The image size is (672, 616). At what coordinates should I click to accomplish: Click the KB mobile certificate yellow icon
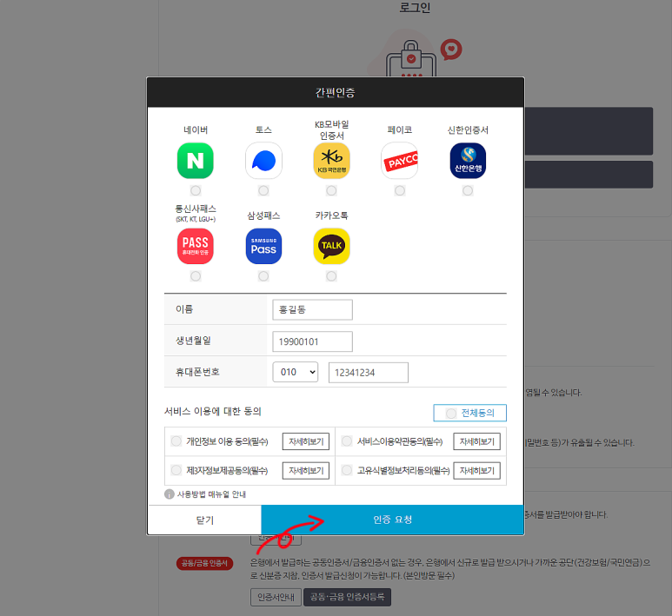point(331,161)
